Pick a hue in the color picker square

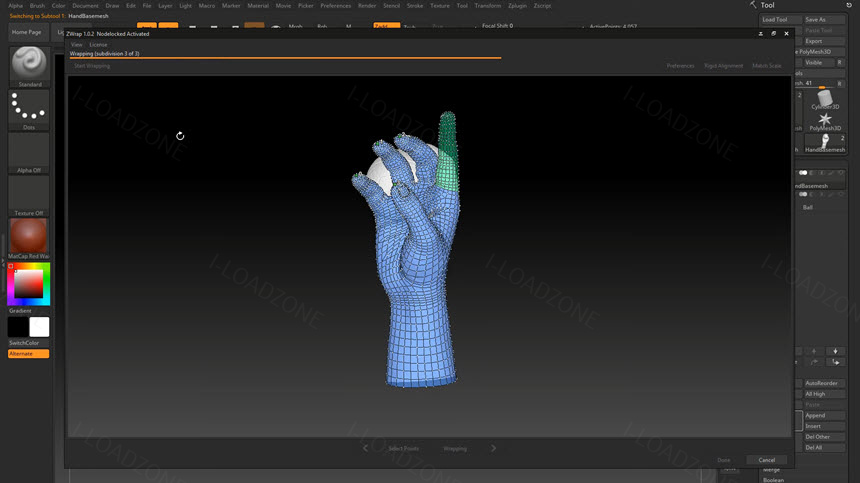click(29, 283)
